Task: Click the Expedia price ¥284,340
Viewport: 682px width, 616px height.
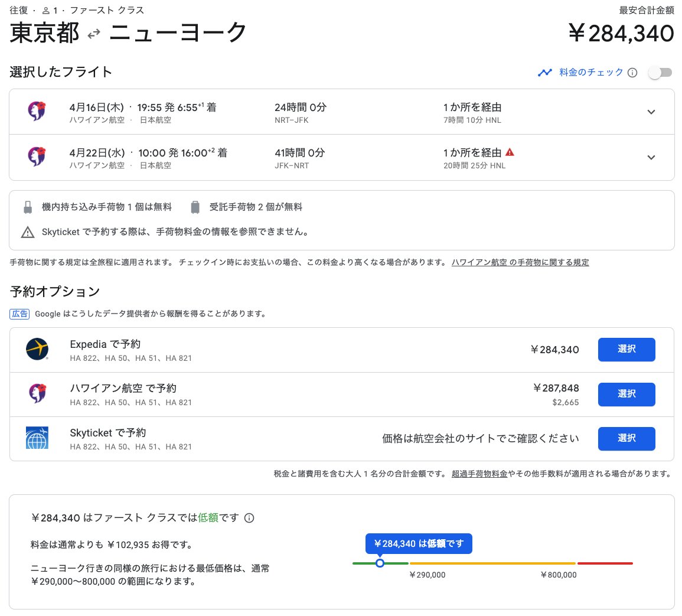Action: (x=555, y=350)
